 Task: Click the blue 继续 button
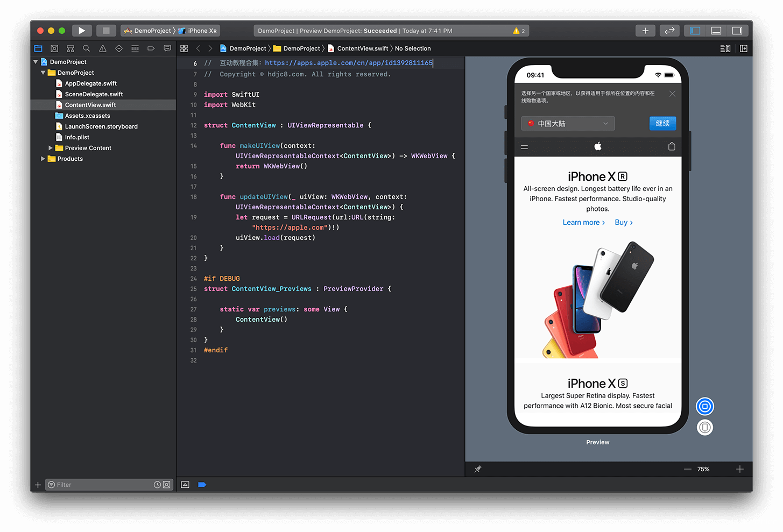pyautogui.click(x=662, y=123)
